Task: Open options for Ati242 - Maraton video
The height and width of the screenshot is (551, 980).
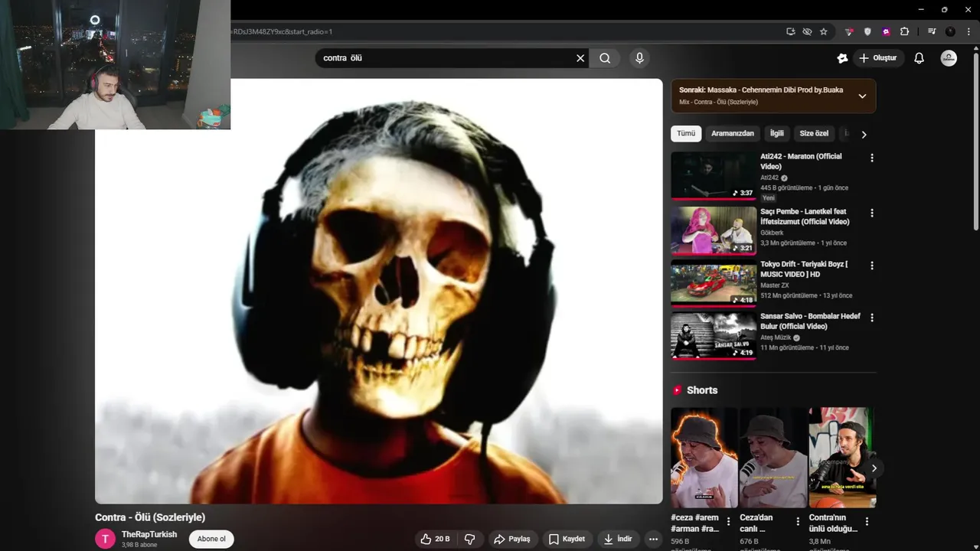Action: pyautogui.click(x=871, y=158)
